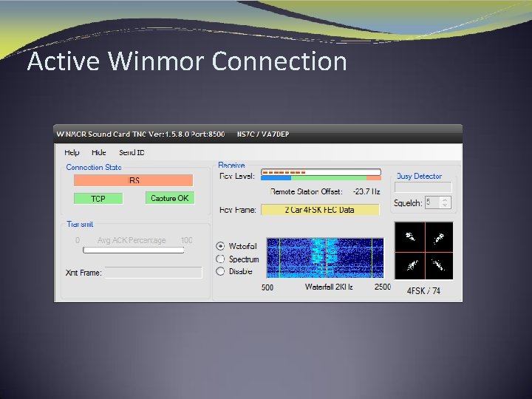The width and height of the screenshot is (532, 399).
Task: Select the Spectrum display option
Action: [220, 259]
